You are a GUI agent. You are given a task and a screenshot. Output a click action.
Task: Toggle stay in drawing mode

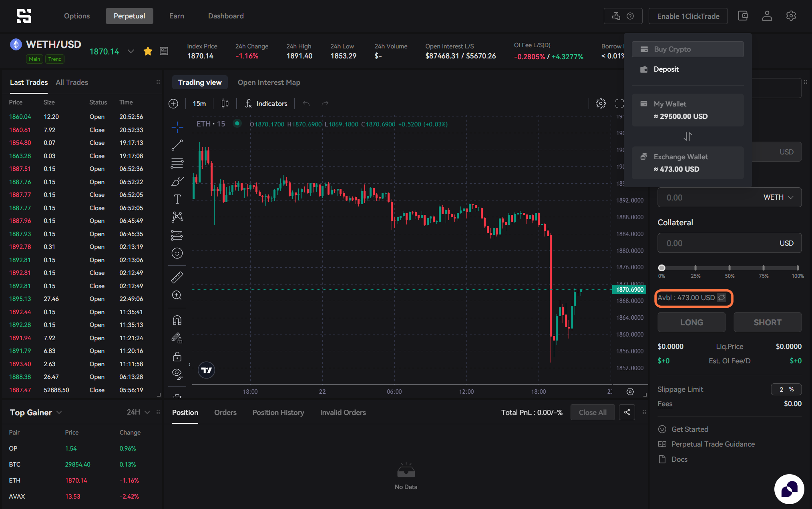click(x=177, y=339)
